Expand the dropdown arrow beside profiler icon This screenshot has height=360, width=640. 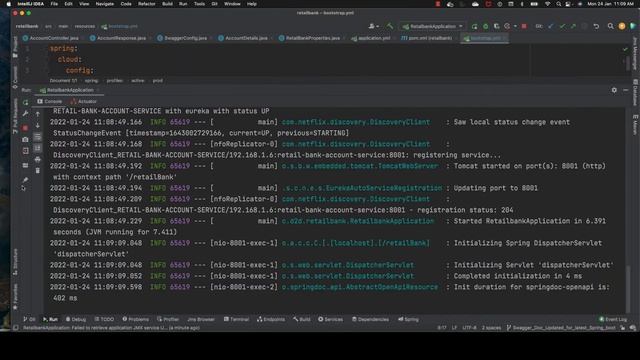(515, 26)
